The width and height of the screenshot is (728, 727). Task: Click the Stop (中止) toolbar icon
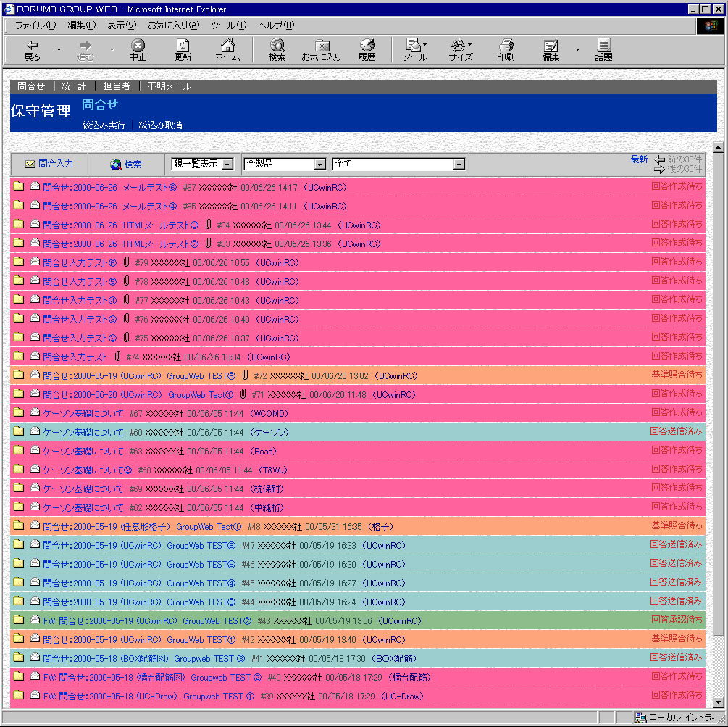click(138, 49)
